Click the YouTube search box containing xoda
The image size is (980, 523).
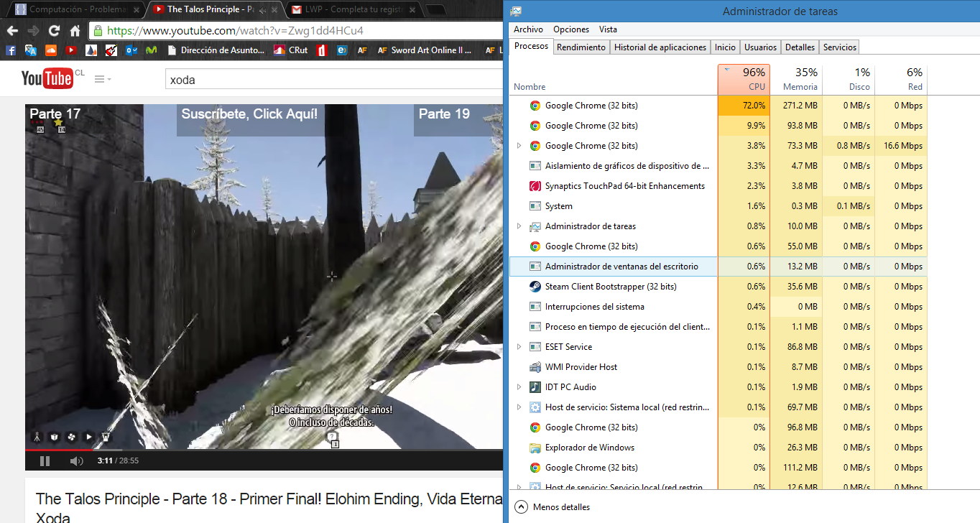(334, 80)
